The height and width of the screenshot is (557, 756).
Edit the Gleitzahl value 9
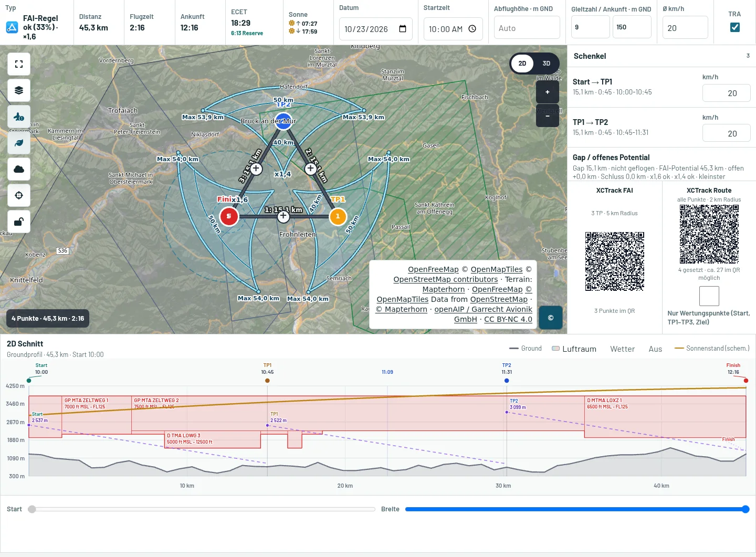point(591,27)
